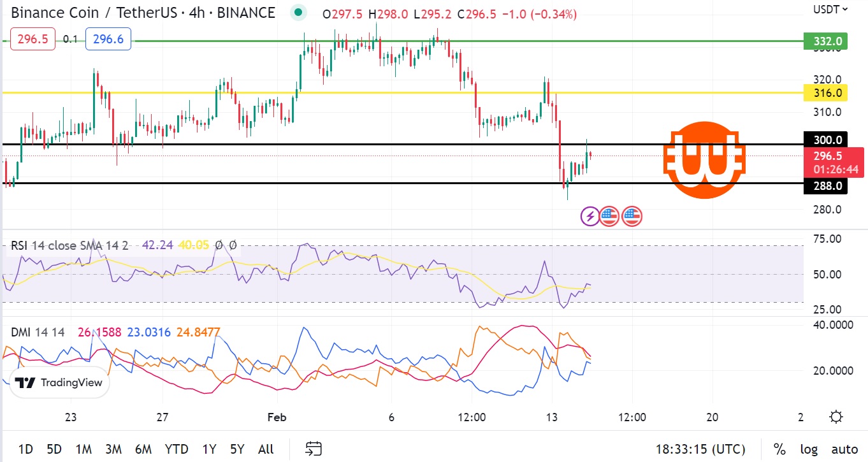
Task: Click the 288.0 price level label
Action: 827,186
